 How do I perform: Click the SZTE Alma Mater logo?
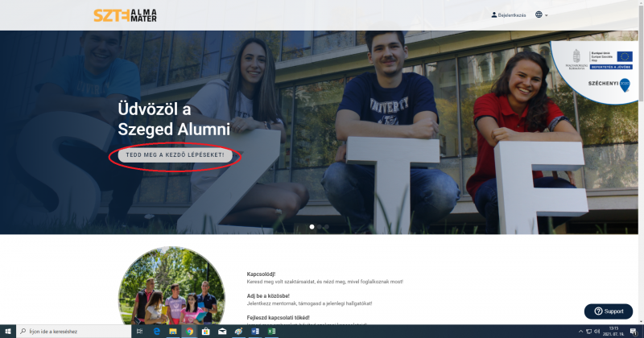pyautogui.click(x=125, y=15)
